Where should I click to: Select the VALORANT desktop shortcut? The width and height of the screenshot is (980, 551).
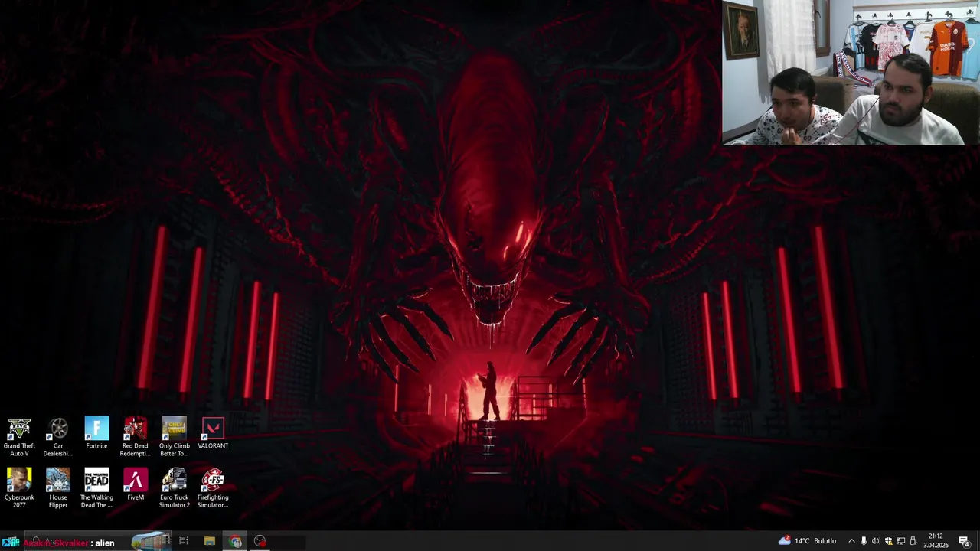click(x=213, y=433)
